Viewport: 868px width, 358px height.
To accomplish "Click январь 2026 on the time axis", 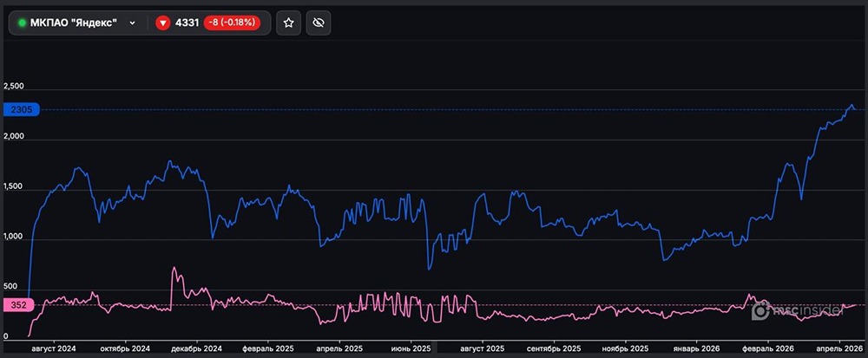I will [x=699, y=348].
